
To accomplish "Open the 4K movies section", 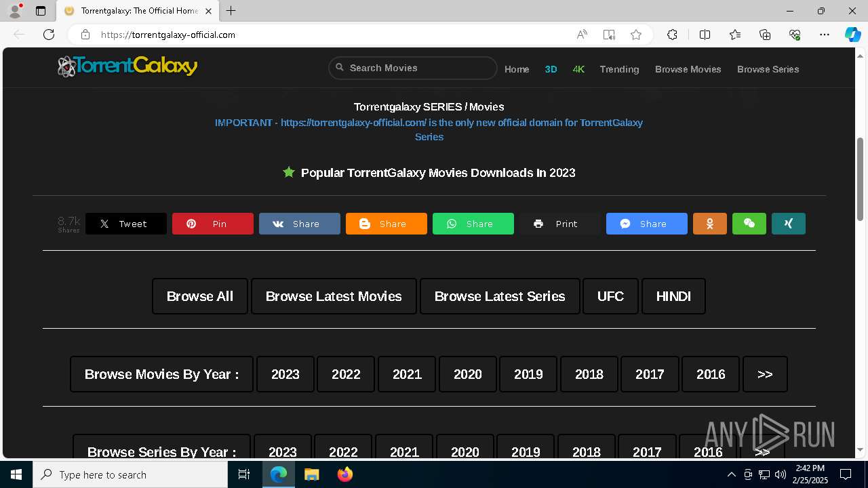I will pyautogui.click(x=578, y=69).
